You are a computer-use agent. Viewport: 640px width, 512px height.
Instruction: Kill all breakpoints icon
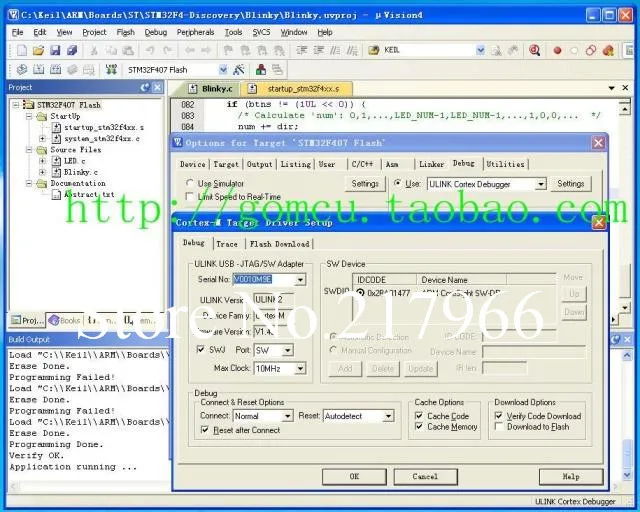[x=608, y=51]
